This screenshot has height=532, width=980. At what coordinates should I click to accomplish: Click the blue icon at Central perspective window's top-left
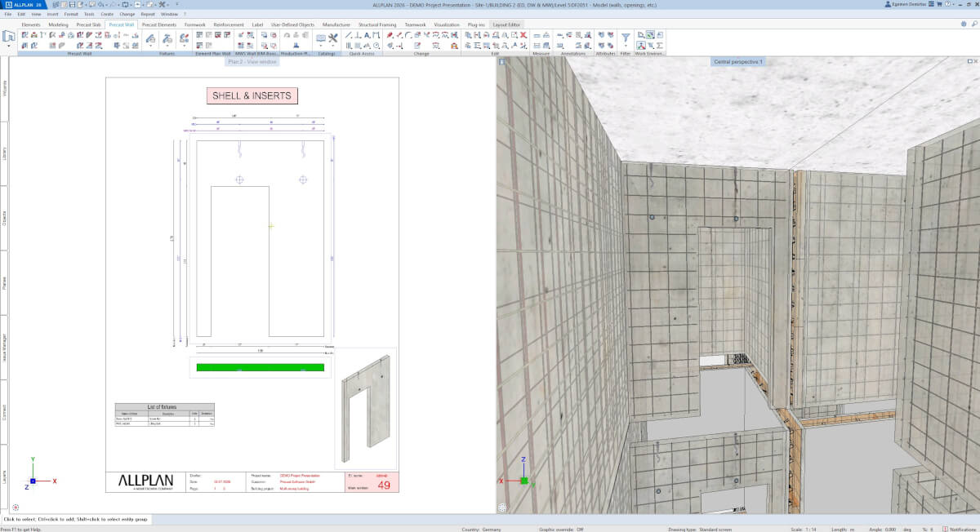502,61
